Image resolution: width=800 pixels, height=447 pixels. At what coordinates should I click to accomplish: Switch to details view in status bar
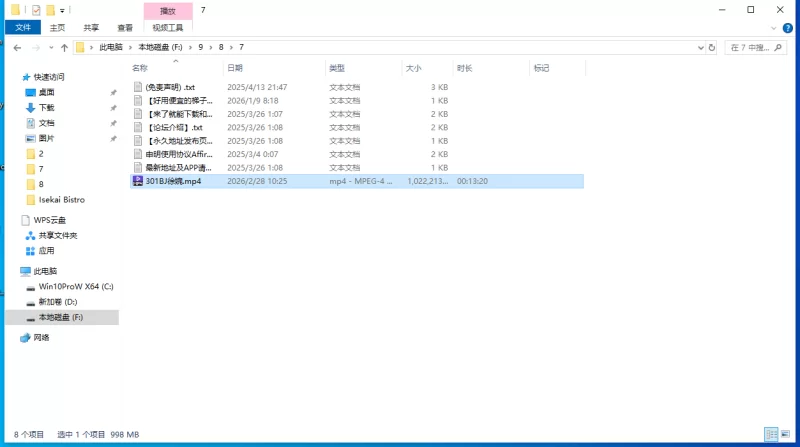point(771,434)
